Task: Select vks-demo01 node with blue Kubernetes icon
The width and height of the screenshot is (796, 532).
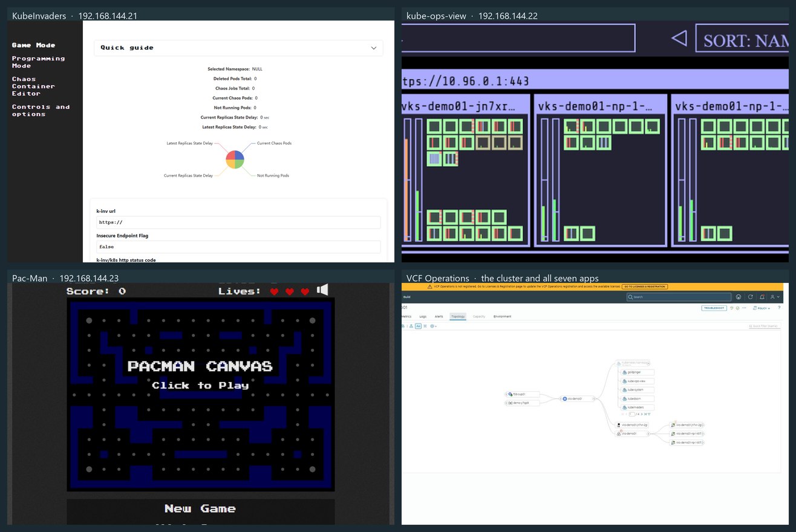Action: (x=577, y=399)
